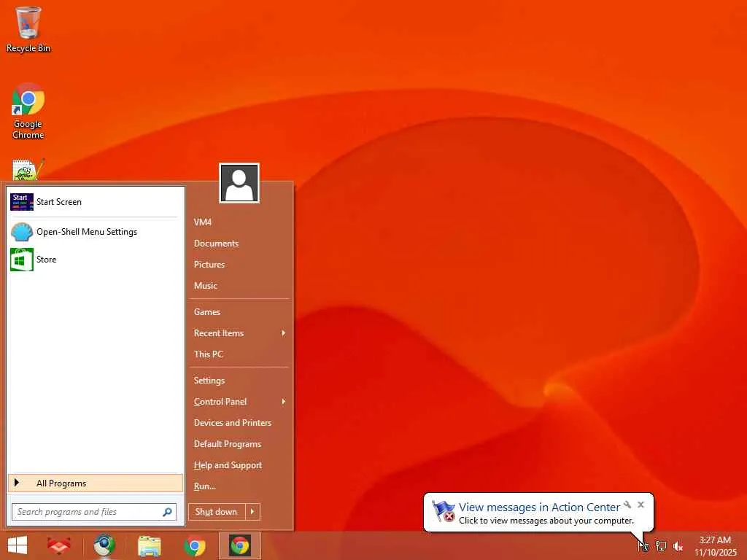Viewport: 747px width, 560px height.
Task: Select the highlighted active Chrome taskbar button
Action: (x=239, y=545)
